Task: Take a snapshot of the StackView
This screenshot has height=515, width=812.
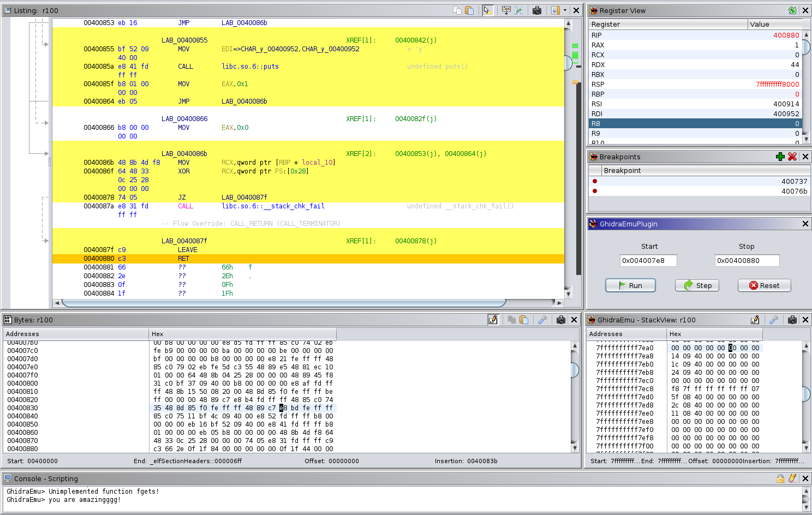Action: [x=792, y=320]
